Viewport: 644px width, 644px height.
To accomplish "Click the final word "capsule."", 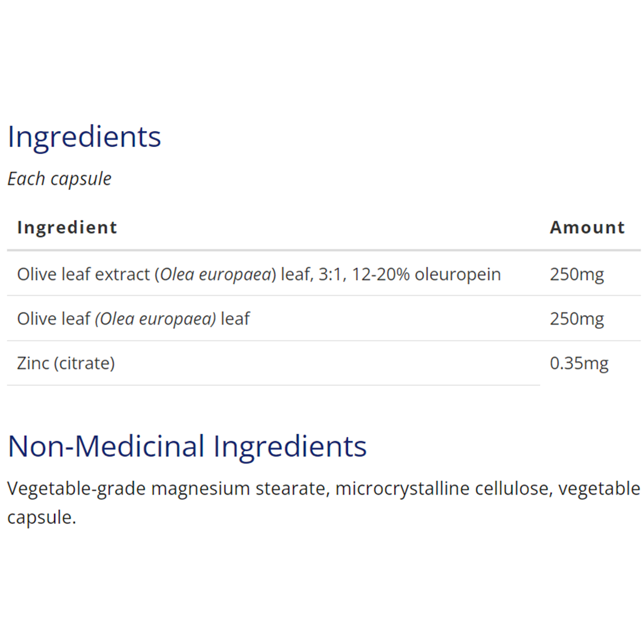I will pos(41,517).
